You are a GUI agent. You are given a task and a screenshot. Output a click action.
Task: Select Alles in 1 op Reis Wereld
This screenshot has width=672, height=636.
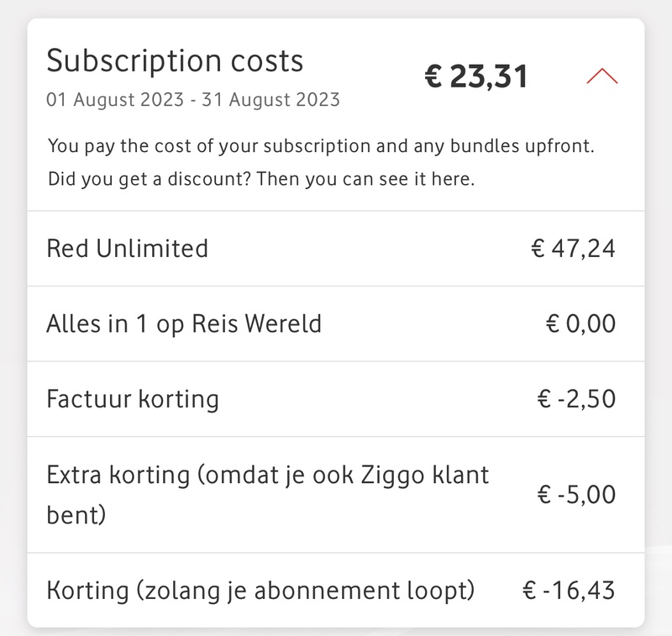point(184,323)
